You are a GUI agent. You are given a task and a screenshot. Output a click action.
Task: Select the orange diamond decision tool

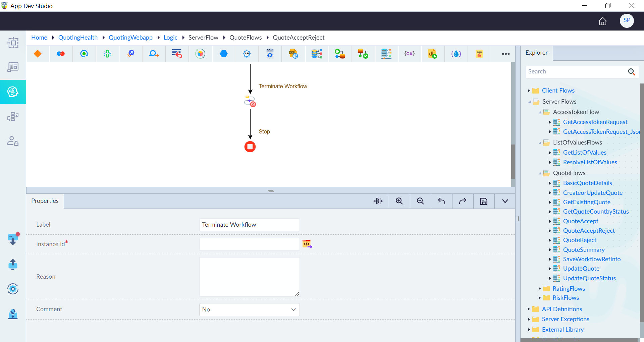click(38, 54)
